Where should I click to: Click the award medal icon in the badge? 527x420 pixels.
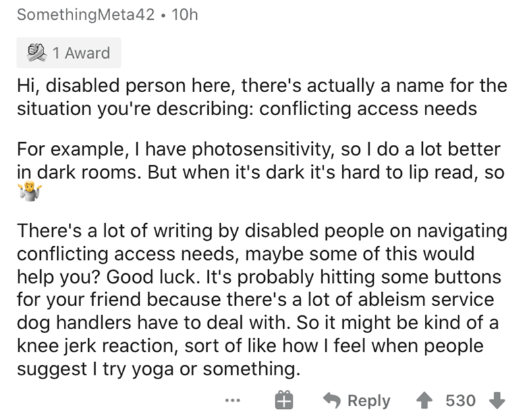(33, 53)
